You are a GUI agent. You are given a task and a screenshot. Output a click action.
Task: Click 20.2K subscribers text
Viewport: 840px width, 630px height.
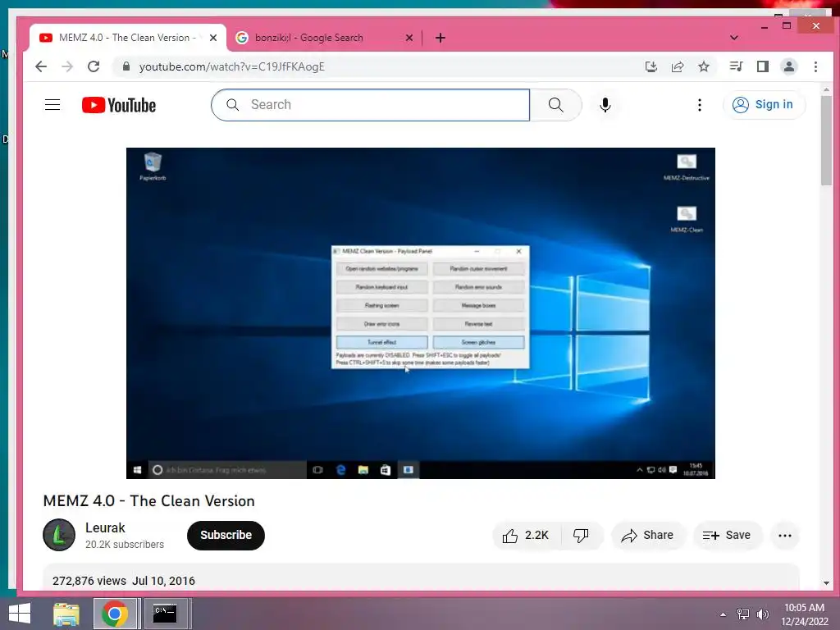tap(125, 545)
